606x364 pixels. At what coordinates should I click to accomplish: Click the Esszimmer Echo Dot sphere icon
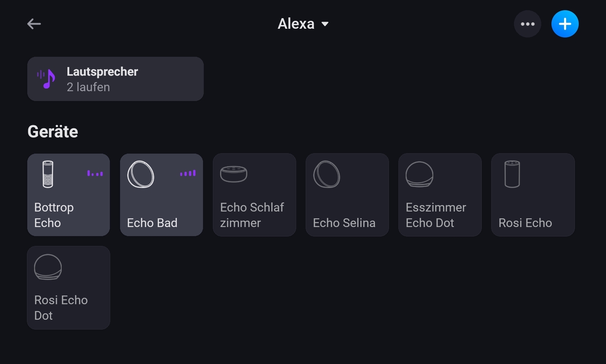point(419,174)
